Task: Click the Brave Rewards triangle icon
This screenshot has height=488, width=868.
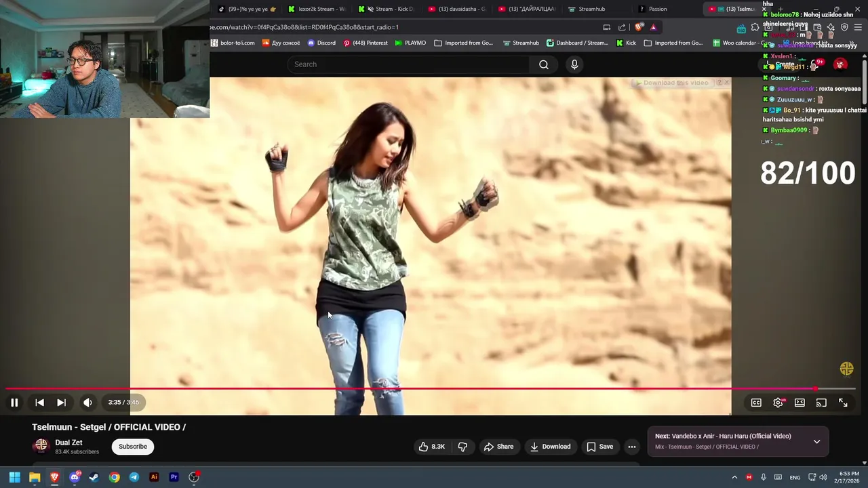Action: [x=653, y=27]
